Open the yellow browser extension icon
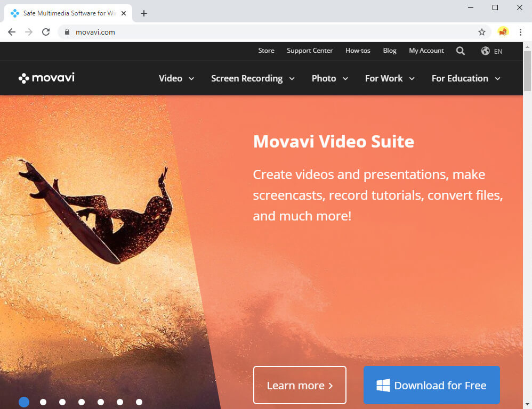532x409 pixels. click(503, 32)
